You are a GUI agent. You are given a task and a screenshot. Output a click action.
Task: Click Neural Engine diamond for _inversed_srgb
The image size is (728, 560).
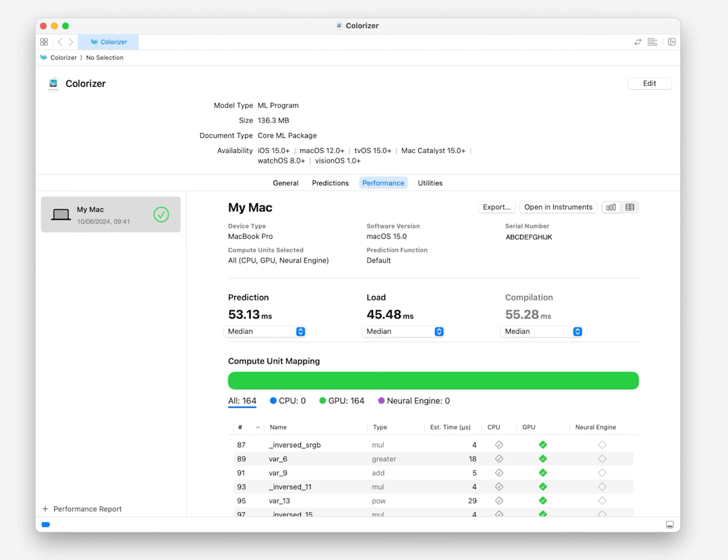(x=602, y=445)
